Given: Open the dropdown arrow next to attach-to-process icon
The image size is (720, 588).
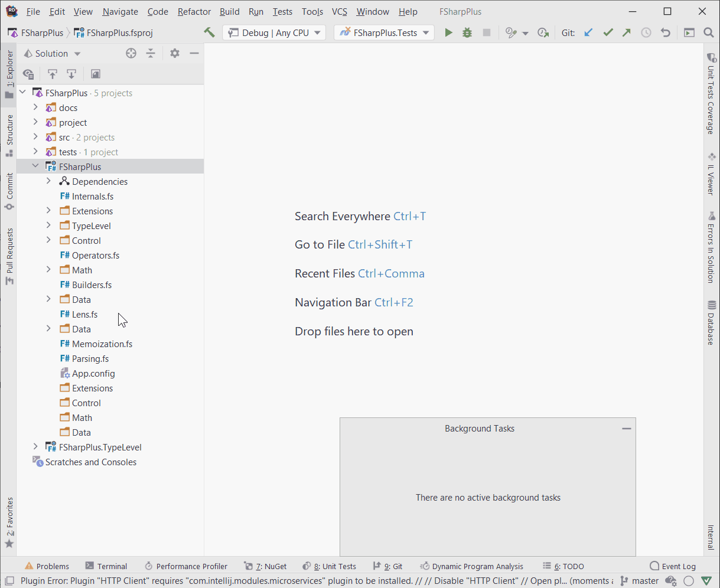Looking at the screenshot, I should pyautogui.click(x=525, y=33).
